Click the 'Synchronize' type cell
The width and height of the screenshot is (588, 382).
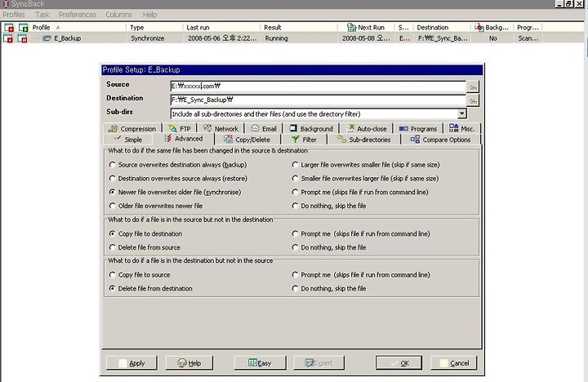click(x=148, y=38)
